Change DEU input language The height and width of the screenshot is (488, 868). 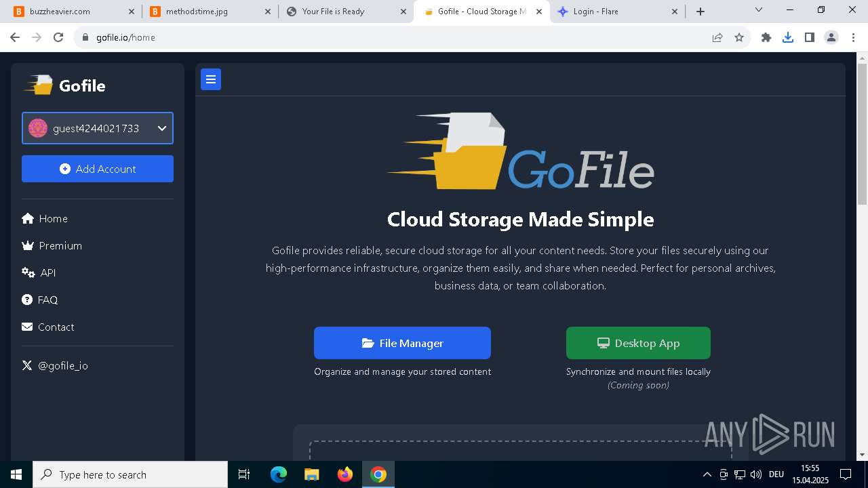coord(776,474)
